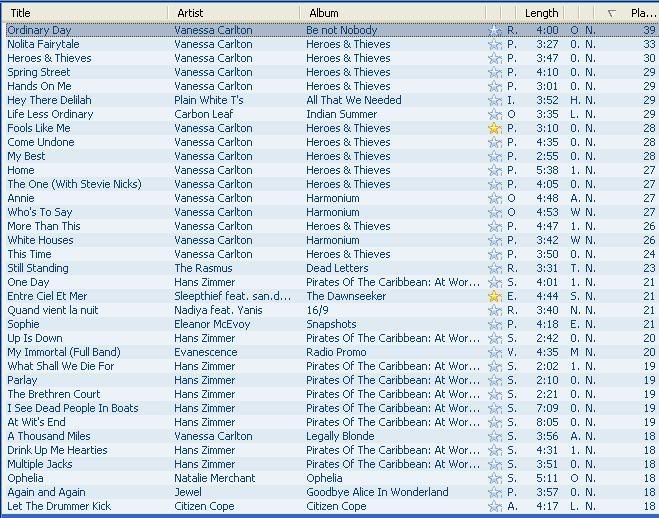Toggle star rating for One Day

click(495, 282)
